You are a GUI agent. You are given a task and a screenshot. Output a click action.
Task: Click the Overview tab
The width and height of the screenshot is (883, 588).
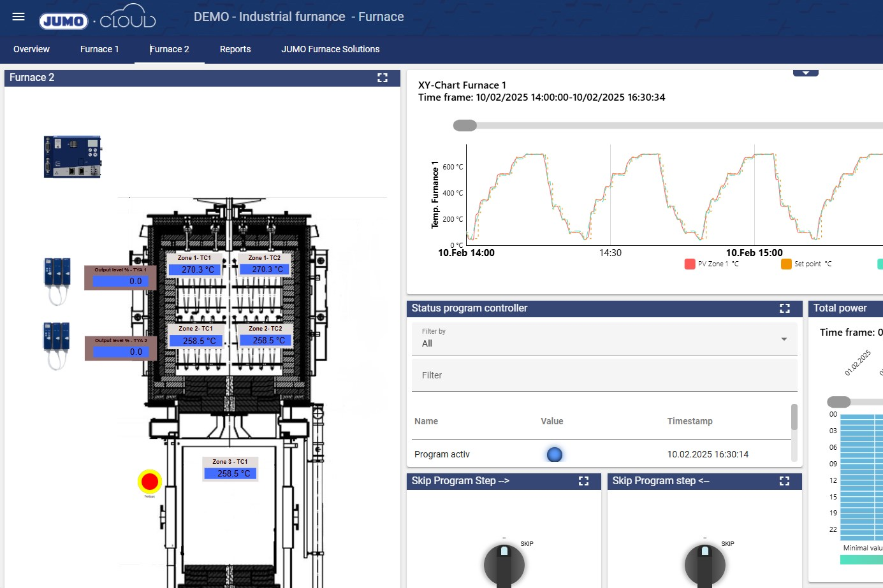(31, 49)
